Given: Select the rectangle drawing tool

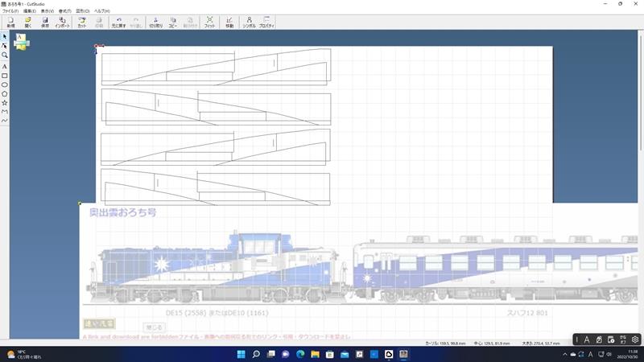Looking at the screenshot, I should pos(5,76).
